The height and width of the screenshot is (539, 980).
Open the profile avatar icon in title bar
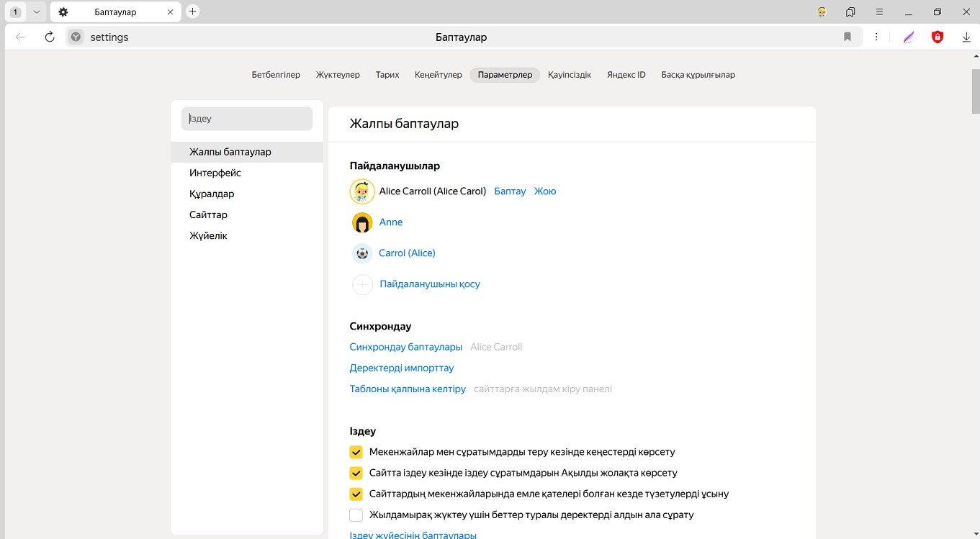[x=822, y=12]
